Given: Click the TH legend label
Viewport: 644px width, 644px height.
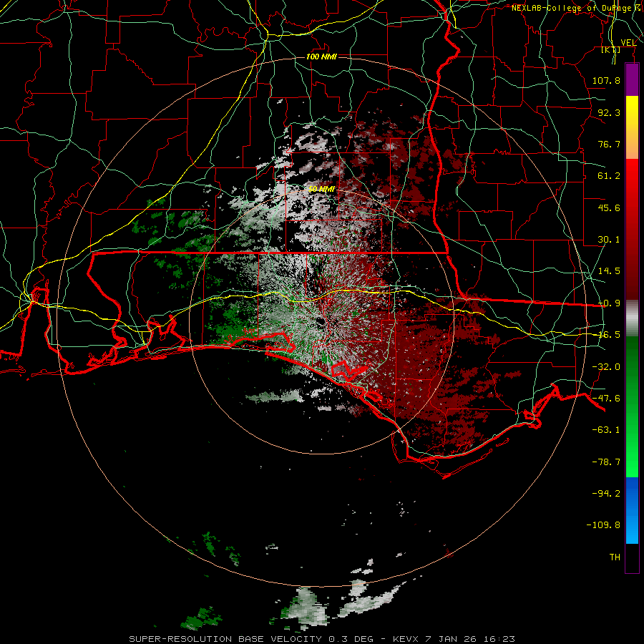Looking at the screenshot, I should pyautogui.click(x=615, y=557).
